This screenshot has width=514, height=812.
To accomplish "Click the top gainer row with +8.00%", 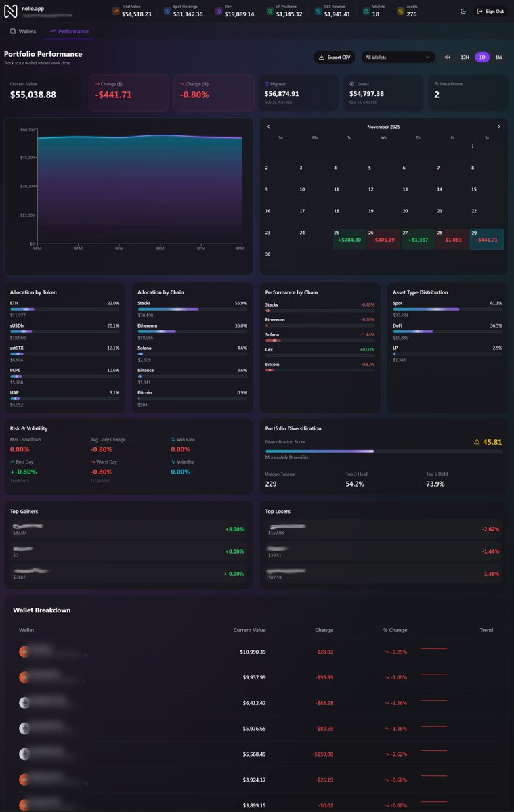I will pos(128,529).
